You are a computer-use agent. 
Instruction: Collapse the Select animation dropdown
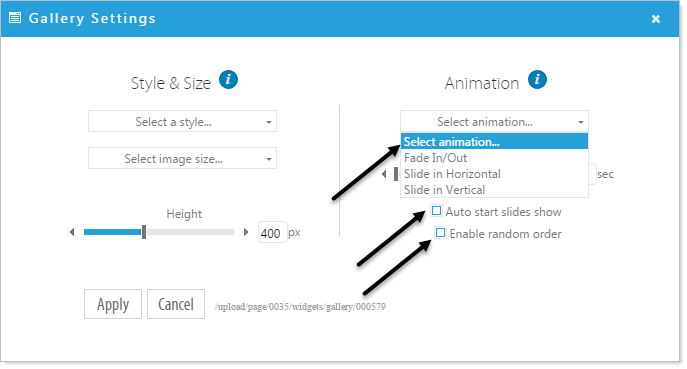494,121
